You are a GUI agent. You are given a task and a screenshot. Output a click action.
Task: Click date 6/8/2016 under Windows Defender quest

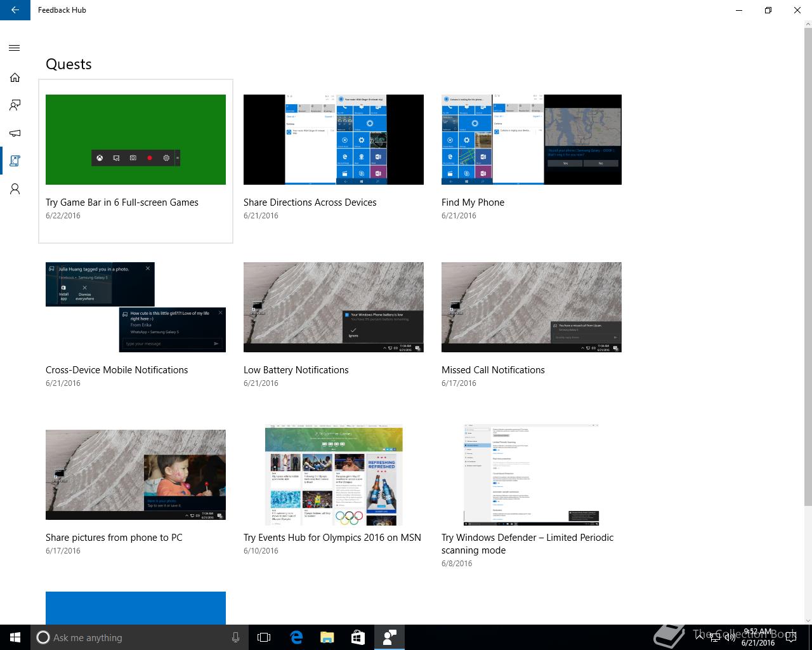457,564
